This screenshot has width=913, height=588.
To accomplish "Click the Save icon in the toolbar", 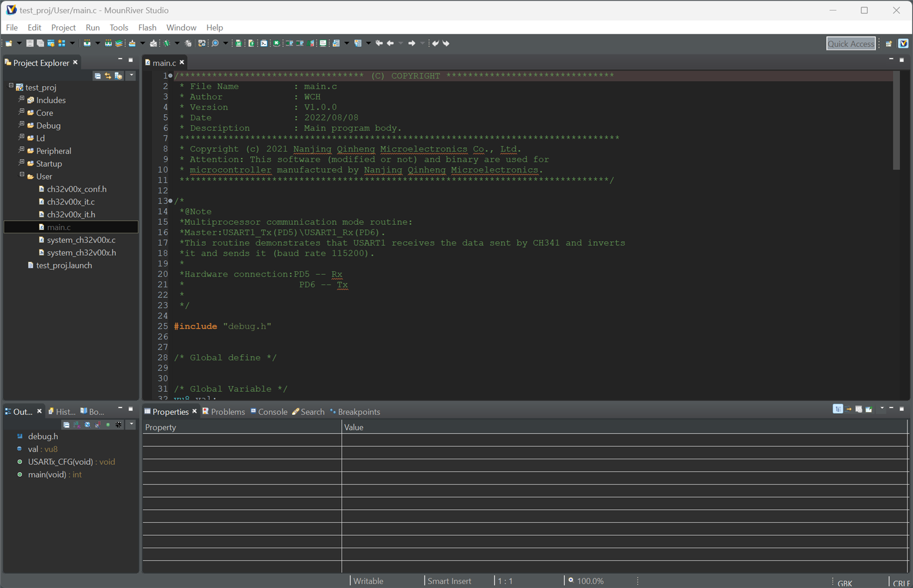I will coord(30,43).
